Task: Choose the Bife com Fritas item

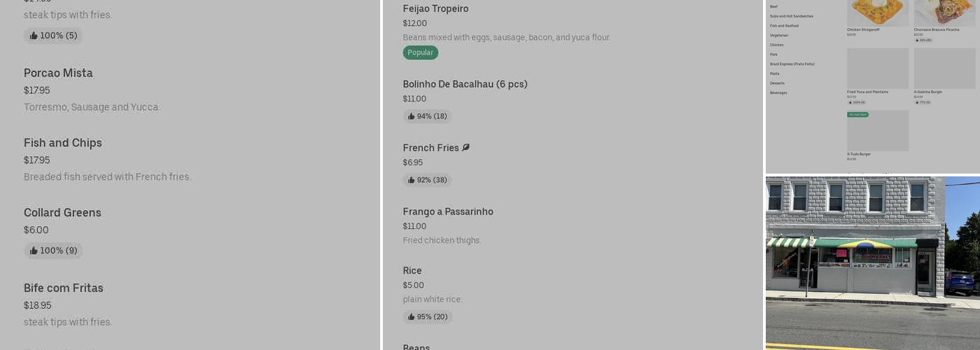Action: pos(64,288)
